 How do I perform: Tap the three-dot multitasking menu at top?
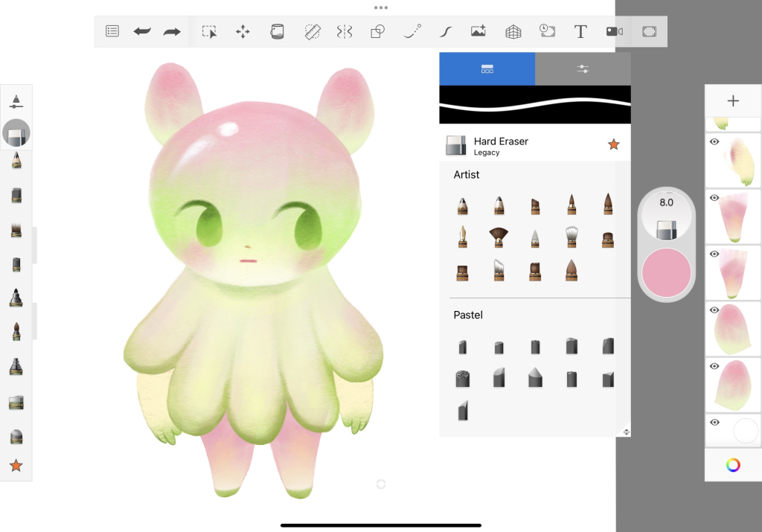click(x=381, y=7)
